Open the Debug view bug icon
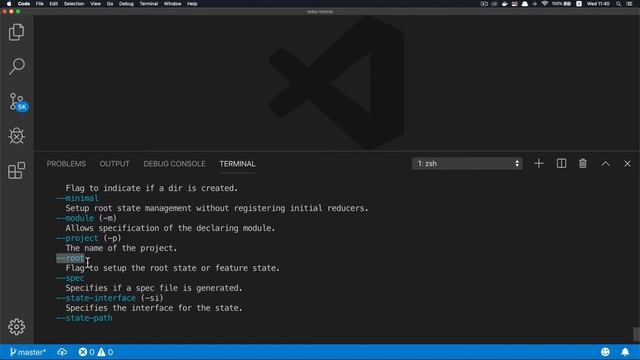Viewport: 640px width, 360px height. (16, 136)
